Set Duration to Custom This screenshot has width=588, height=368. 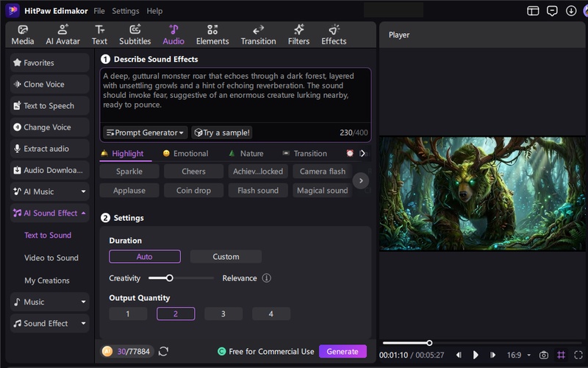pos(226,256)
